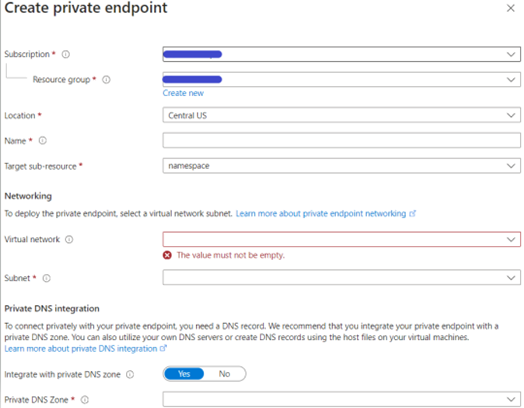Click the info icon beside Resource group
Screen dimensions: 524x408
click(x=106, y=80)
